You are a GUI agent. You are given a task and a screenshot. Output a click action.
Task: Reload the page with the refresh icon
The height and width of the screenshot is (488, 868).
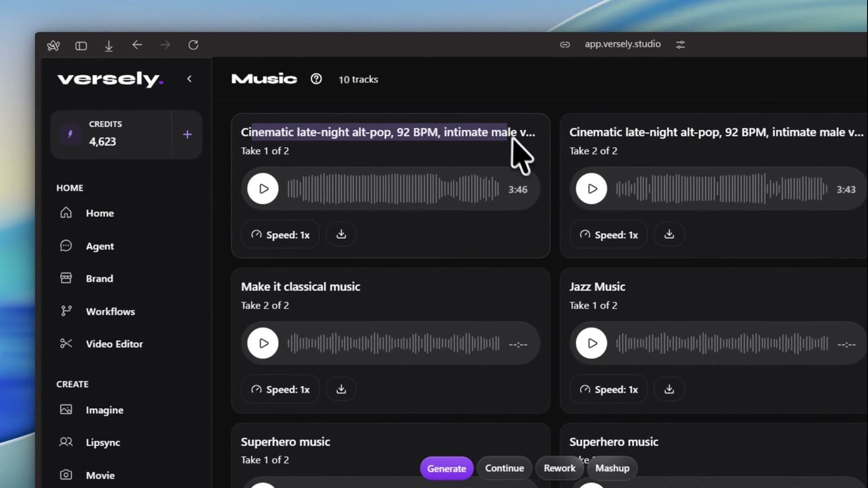tap(193, 45)
